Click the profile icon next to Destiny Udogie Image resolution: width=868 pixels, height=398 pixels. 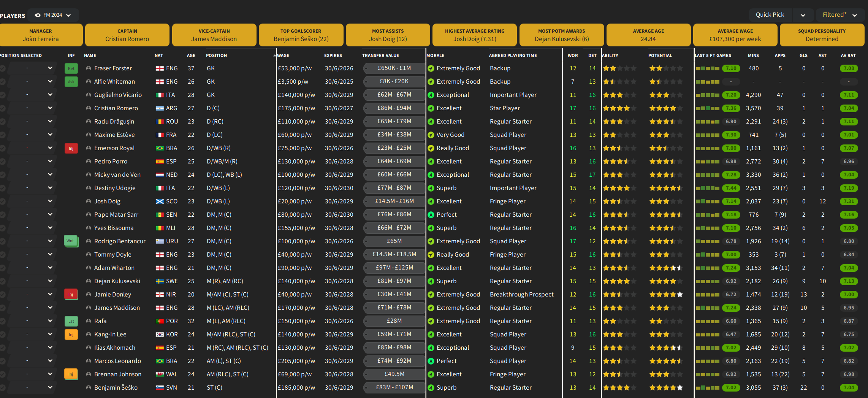pos(89,188)
